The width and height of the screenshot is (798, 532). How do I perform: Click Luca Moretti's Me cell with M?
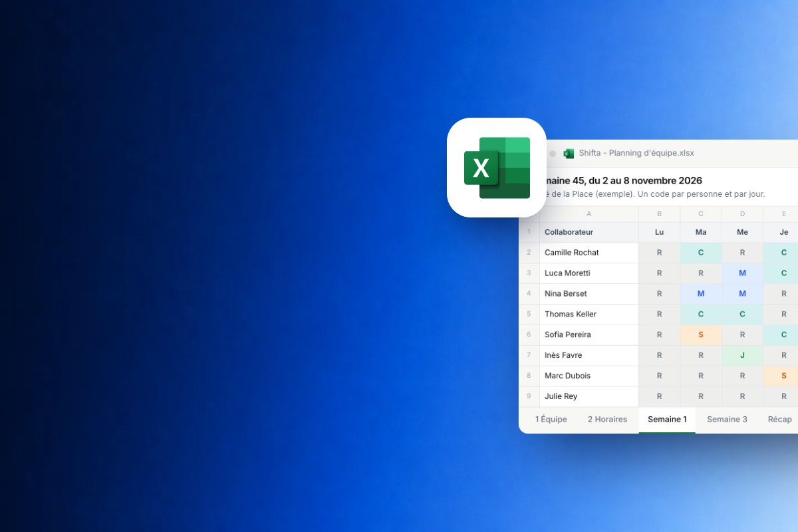(x=742, y=273)
